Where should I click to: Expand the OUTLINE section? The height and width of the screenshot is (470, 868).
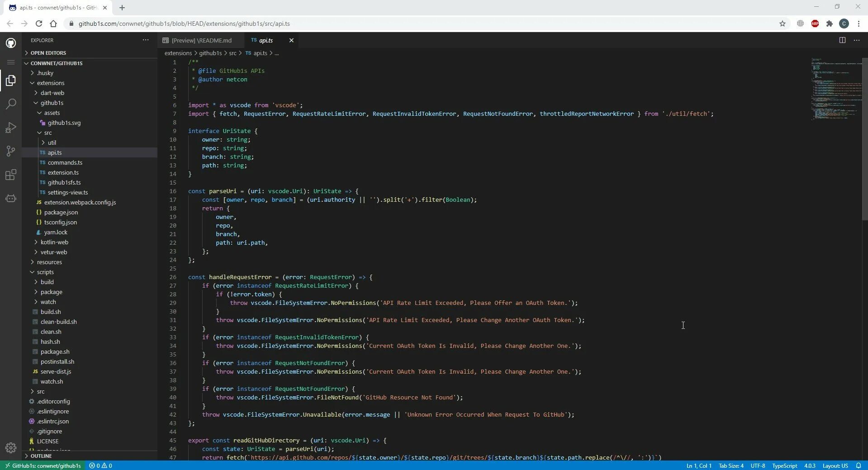(x=90, y=456)
